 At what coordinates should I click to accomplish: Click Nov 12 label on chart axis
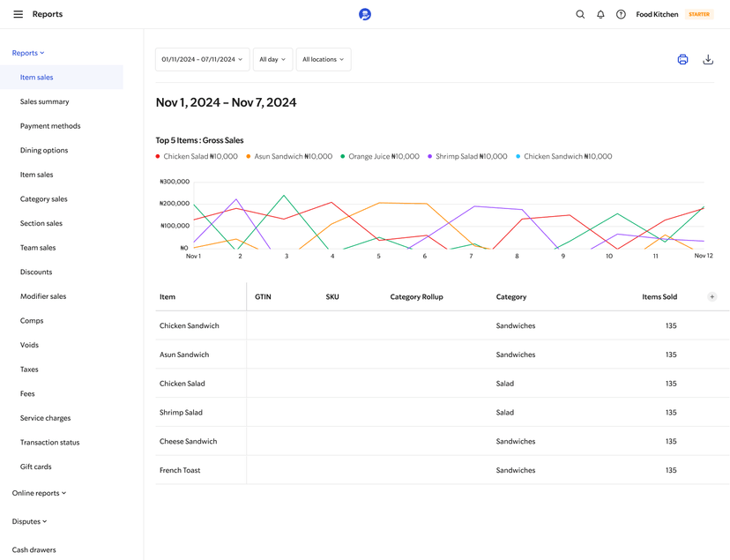[704, 256]
